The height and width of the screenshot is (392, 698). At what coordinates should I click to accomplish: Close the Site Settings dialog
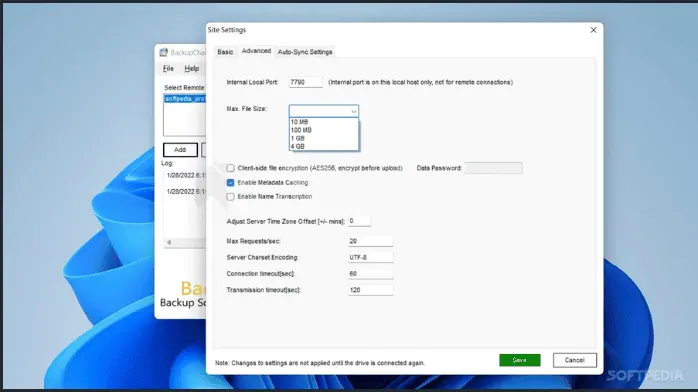[593, 30]
